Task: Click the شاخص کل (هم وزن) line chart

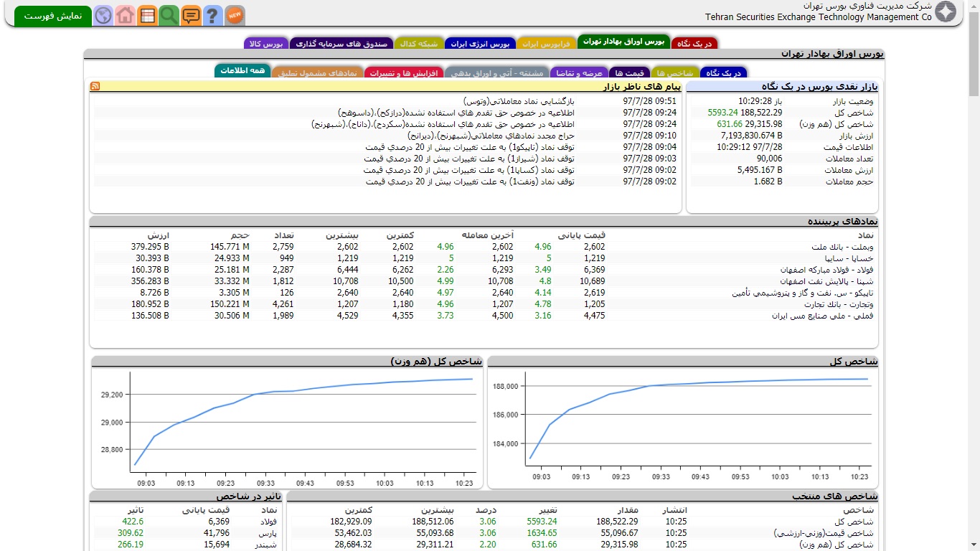Action: (x=287, y=428)
